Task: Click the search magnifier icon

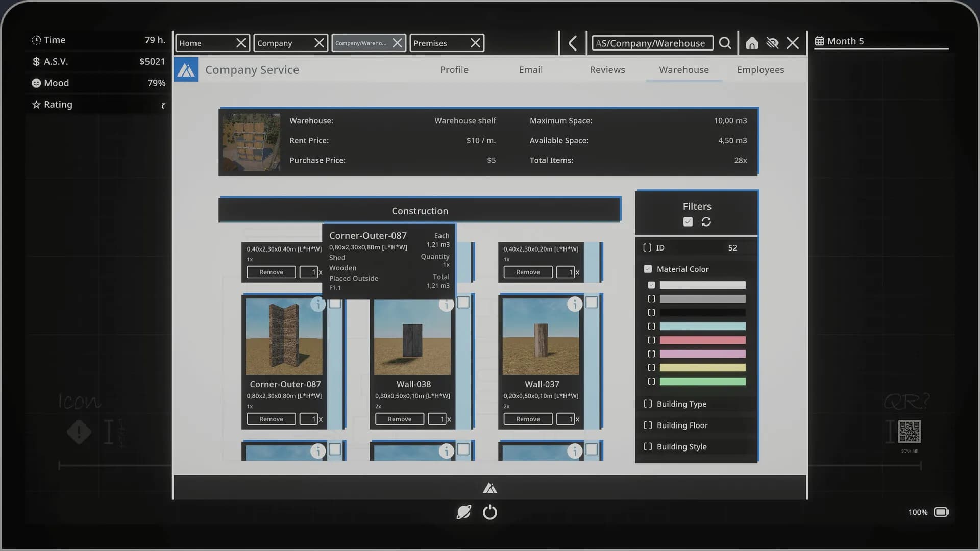Action: (725, 43)
